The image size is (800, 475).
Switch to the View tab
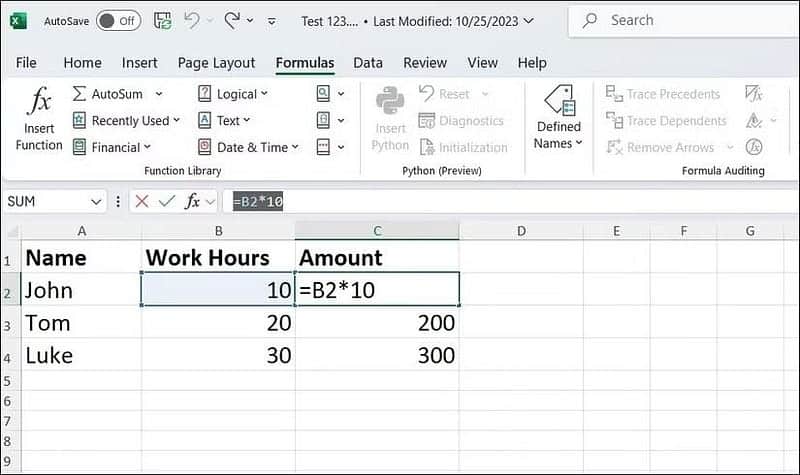(482, 63)
